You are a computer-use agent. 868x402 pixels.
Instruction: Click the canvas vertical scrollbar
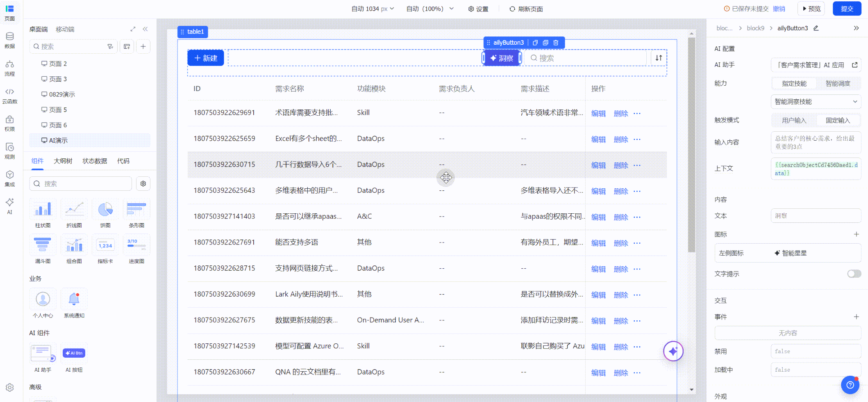click(691, 144)
